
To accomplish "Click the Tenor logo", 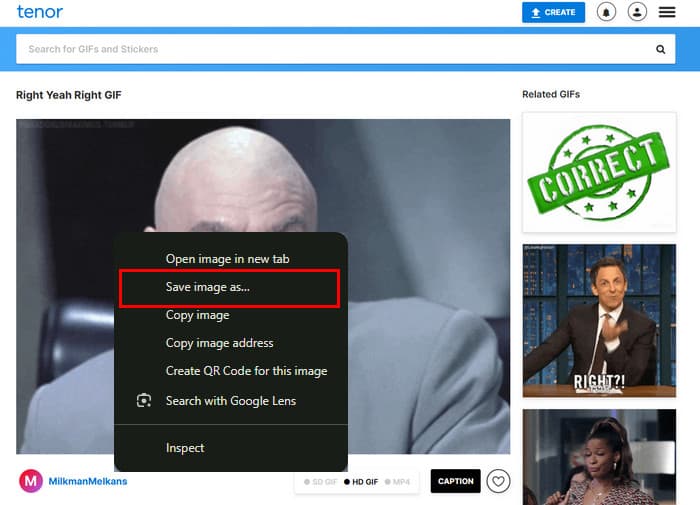I will point(39,12).
